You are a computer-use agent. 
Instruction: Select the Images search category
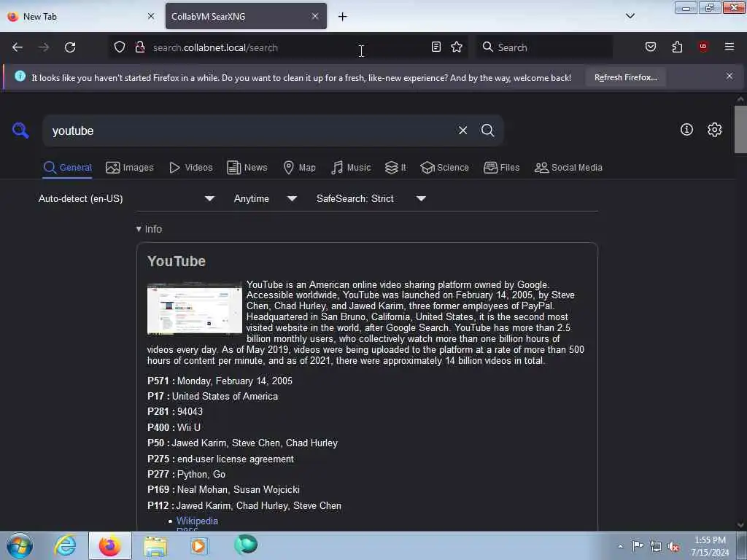[x=130, y=168]
